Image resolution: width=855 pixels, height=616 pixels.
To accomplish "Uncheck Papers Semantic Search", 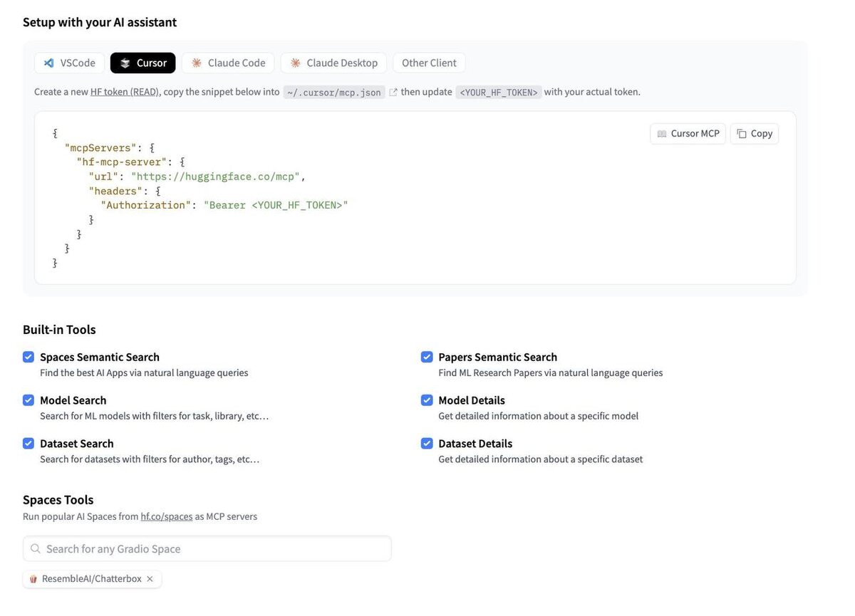I will tap(427, 357).
